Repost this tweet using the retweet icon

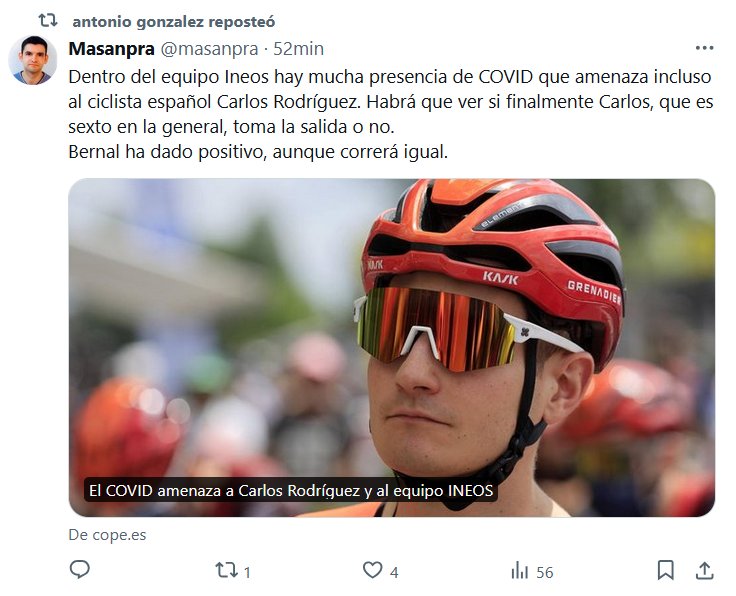click(226, 571)
